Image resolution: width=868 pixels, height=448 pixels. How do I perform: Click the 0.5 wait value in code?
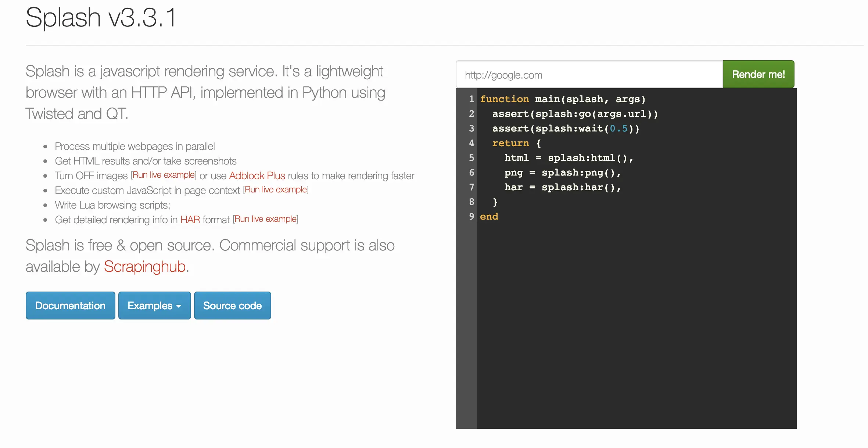(x=618, y=129)
